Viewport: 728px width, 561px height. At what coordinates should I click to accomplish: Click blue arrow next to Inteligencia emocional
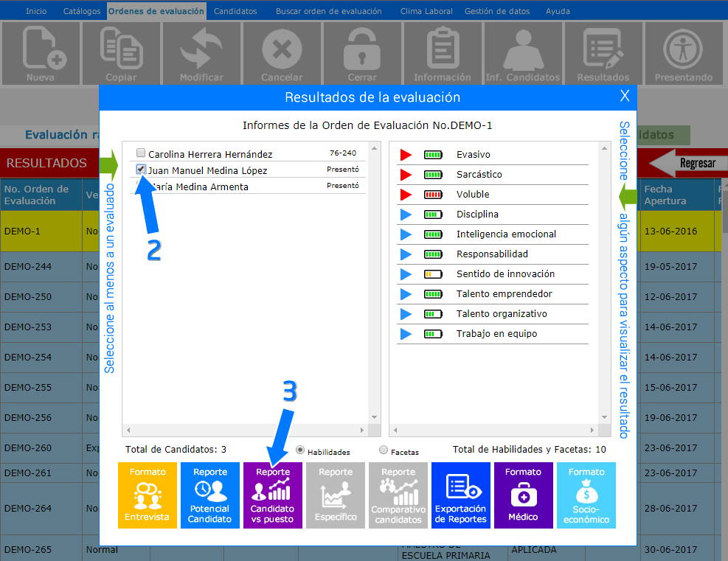[406, 234]
